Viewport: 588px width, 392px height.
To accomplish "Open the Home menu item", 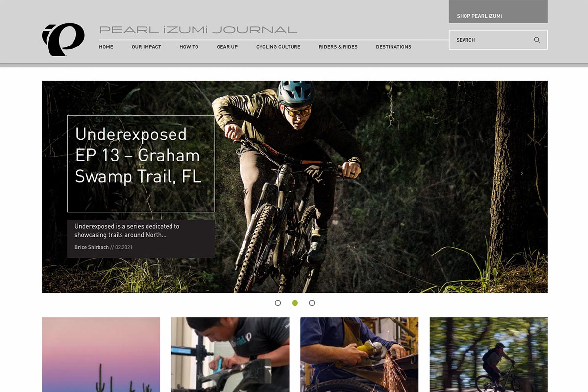I will coord(106,47).
